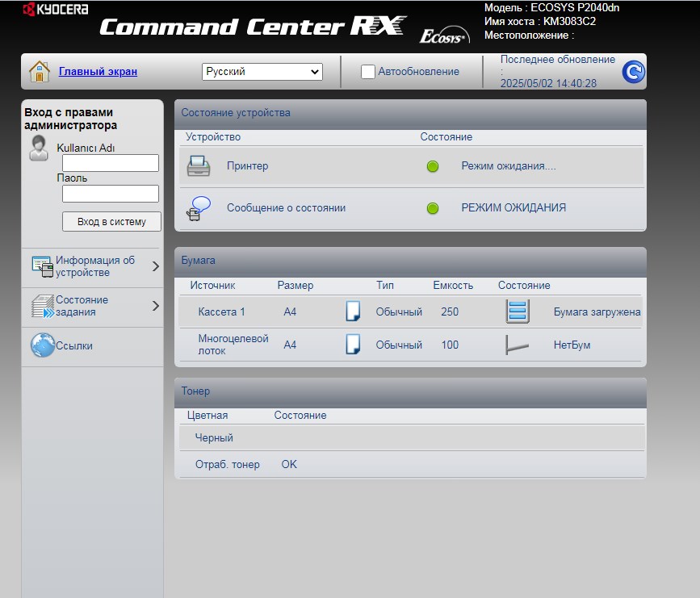This screenshot has height=598, width=700.
Task: Click the paper type icon for Многоцелевой лоток
Action: click(353, 344)
